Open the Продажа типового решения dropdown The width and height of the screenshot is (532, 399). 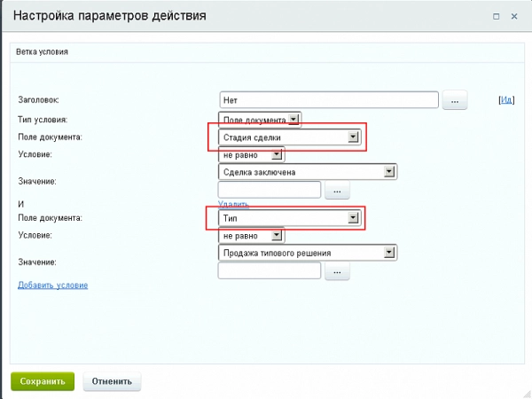click(x=307, y=254)
